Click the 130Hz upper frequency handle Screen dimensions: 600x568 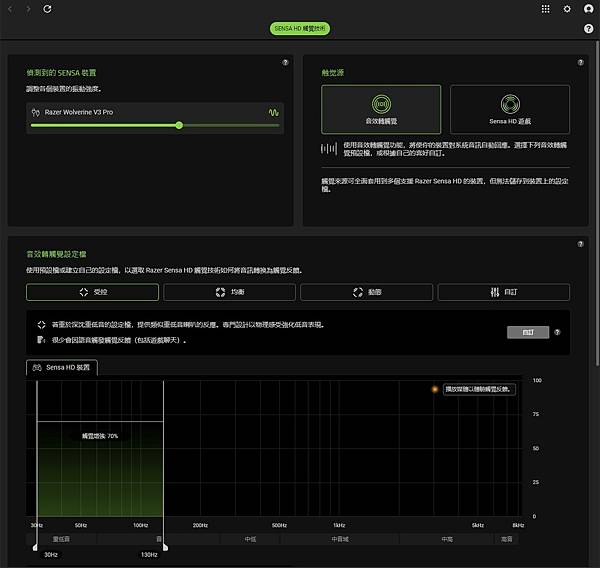[x=165, y=547]
